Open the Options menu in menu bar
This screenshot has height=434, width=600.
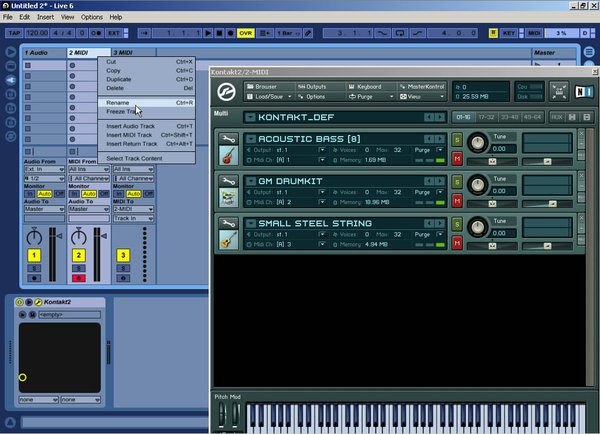[91, 17]
